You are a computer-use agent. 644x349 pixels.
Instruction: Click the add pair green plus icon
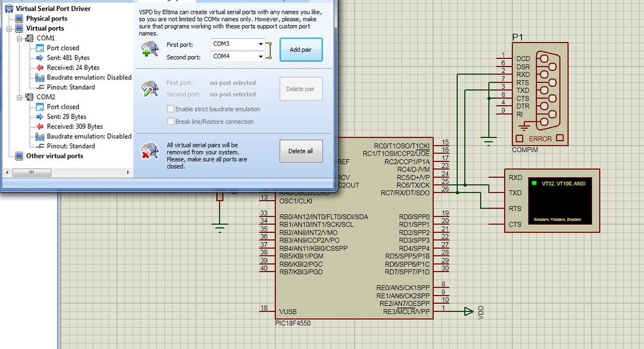149,49
